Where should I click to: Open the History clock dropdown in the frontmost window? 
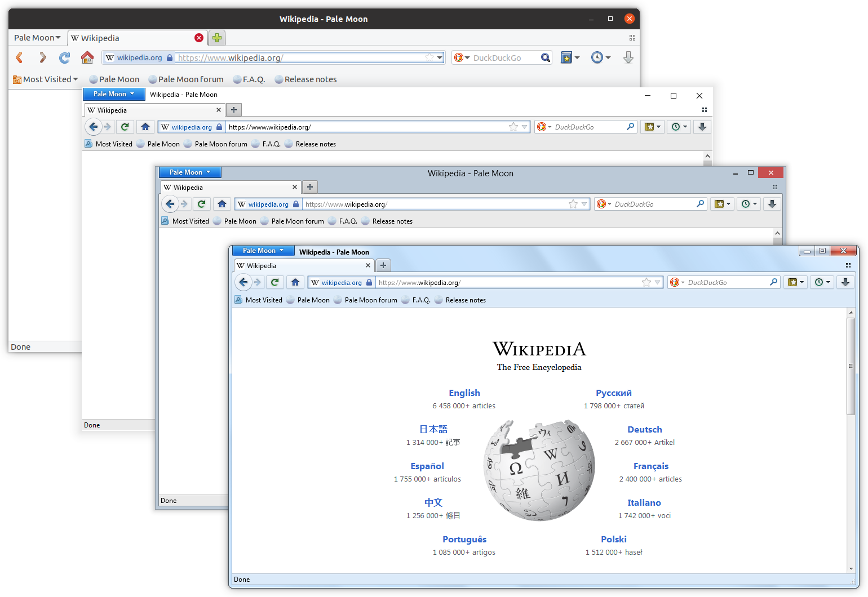pyautogui.click(x=823, y=282)
